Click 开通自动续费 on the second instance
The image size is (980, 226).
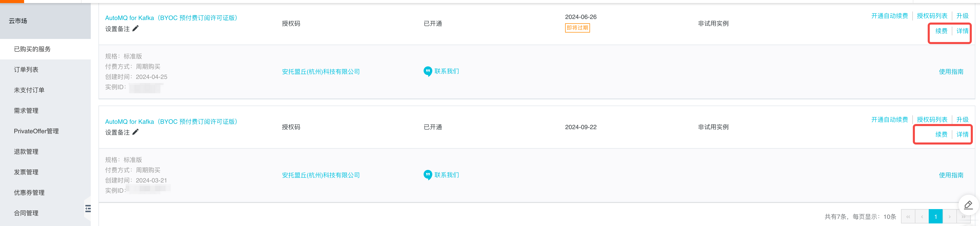pyautogui.click(x=889, y=119)
